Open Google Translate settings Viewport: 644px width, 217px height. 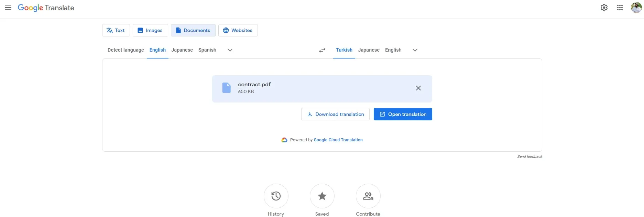[604, 7]
